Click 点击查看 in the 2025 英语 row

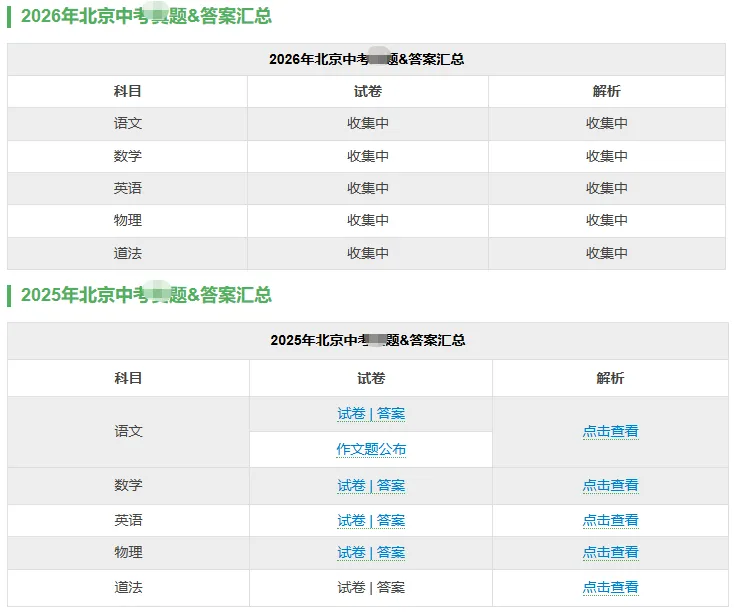click(x=610, y=520)
